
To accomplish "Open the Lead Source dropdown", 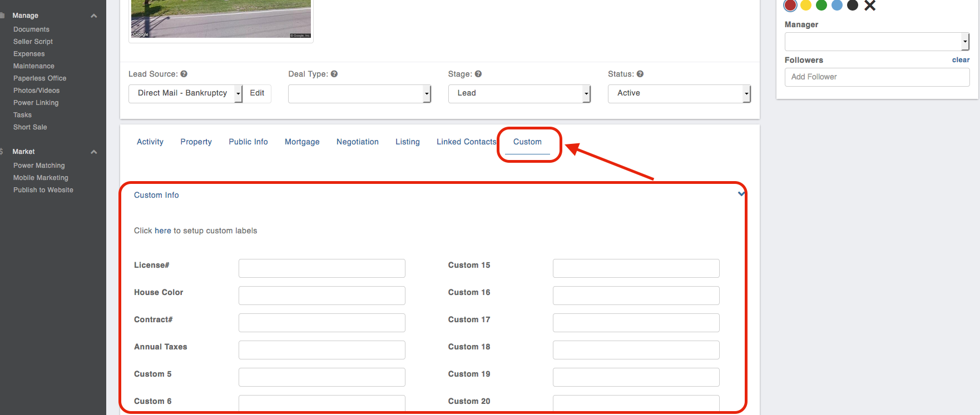I will tap(186, 93).
